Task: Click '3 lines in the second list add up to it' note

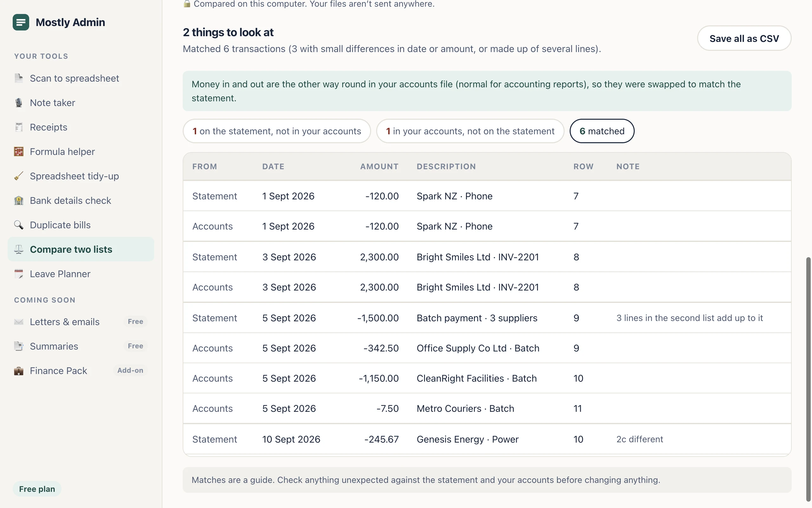Action: click(690, 318)
